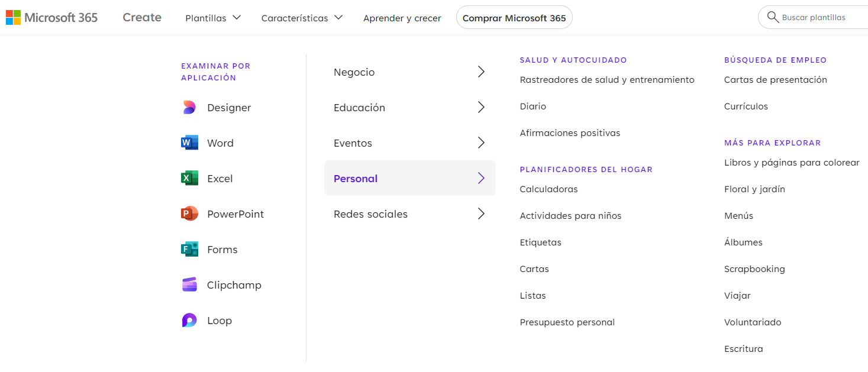This screenshot has width=868, height=372.
Task: Click the search magnifier icon
Action: point(773,17)
